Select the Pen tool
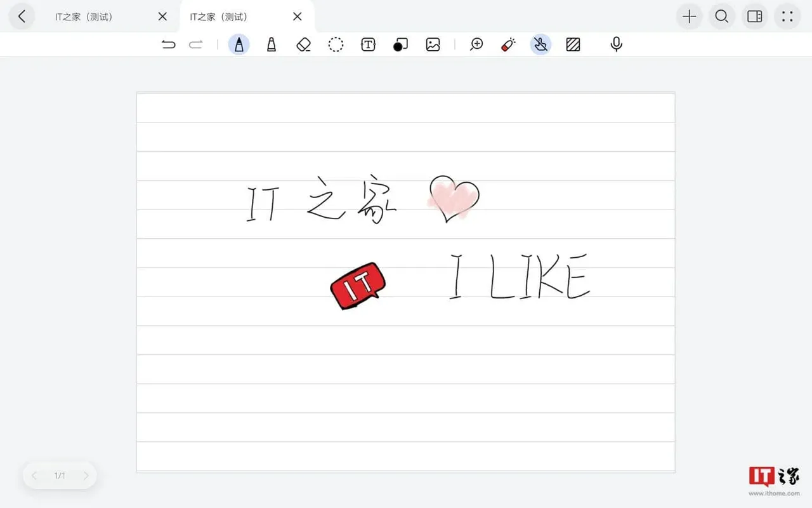This screenshot has width=812, height=508. [x=239, y=44]
